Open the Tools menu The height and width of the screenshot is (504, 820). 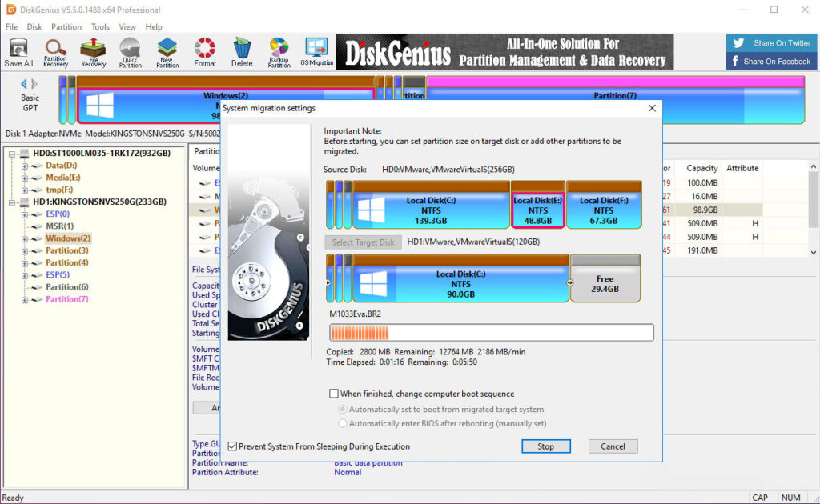pos(100,26)
